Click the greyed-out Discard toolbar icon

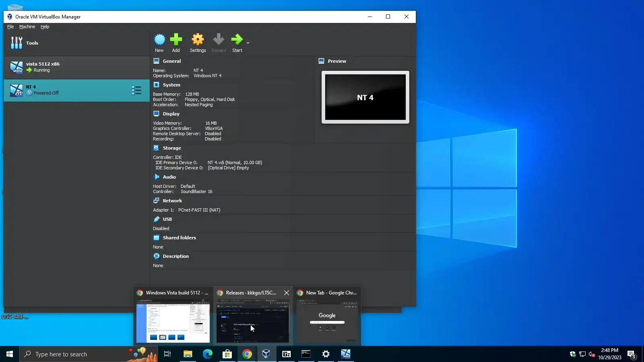tap(219, 39)
